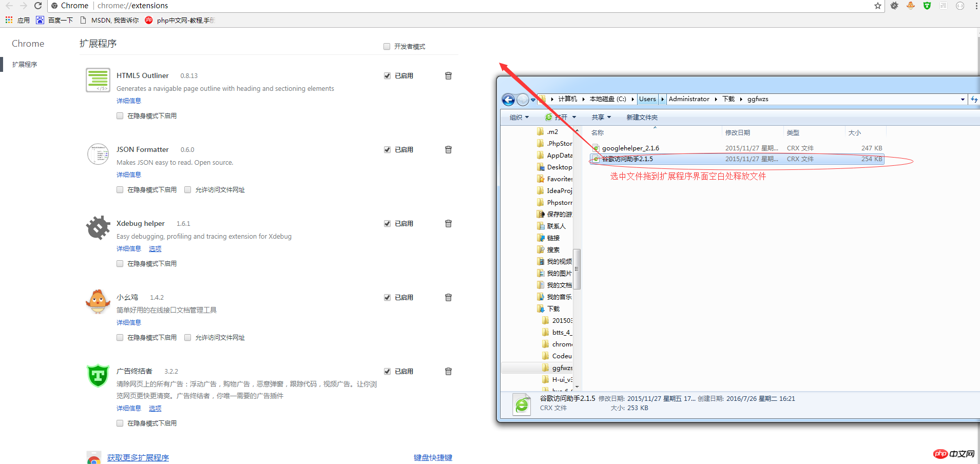This screenshot has width=980, height=464.
Task: Go back in the Explorer window
Action: click(x=508, y=100)
